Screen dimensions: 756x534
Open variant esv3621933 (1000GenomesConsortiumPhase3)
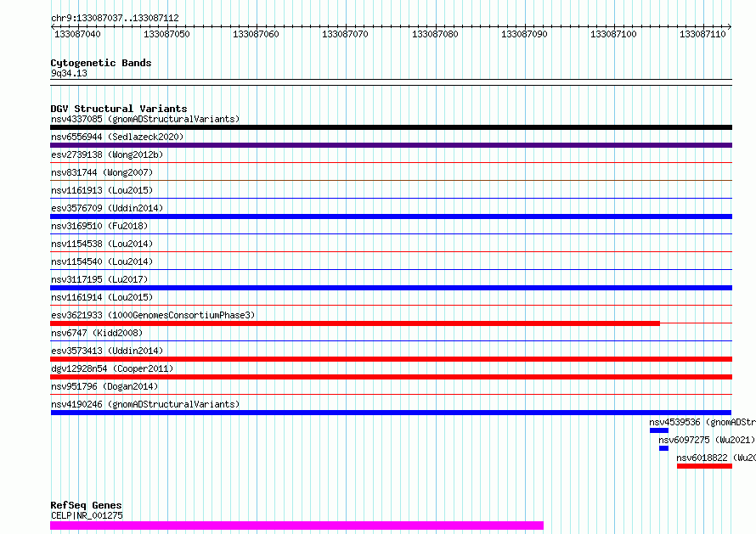pyautogui.click(x=153, y=315)
